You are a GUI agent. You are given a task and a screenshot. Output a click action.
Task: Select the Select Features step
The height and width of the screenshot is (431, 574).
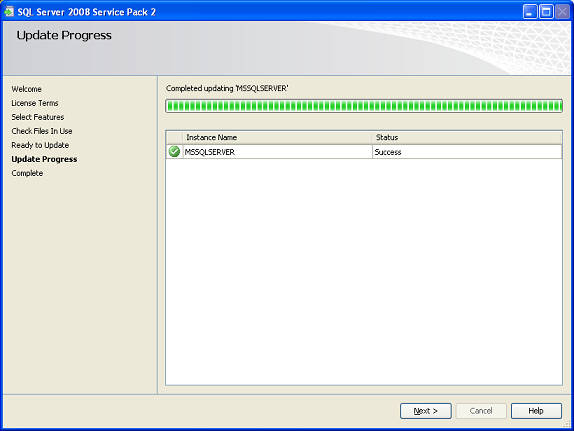coord(38,117)
